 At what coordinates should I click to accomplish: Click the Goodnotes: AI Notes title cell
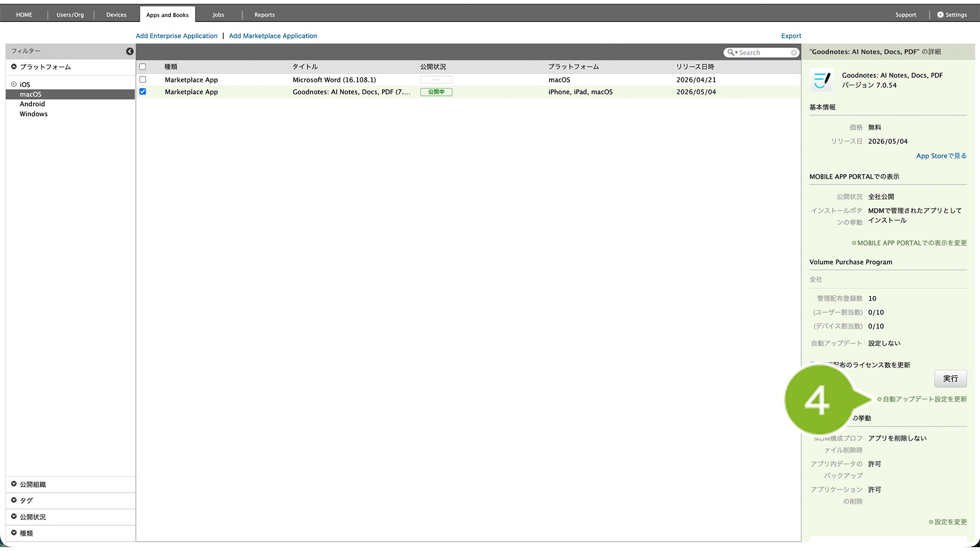[x=352, y=92]
